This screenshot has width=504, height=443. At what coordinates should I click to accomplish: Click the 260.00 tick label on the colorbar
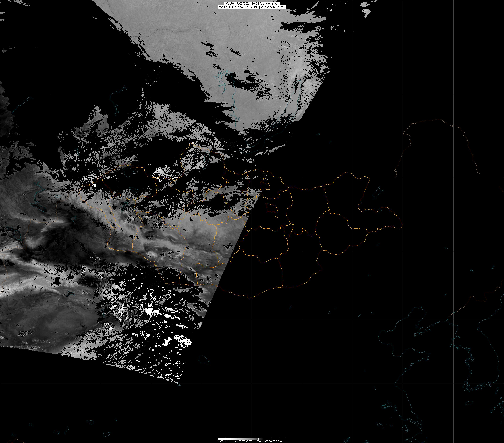point(245,441)
